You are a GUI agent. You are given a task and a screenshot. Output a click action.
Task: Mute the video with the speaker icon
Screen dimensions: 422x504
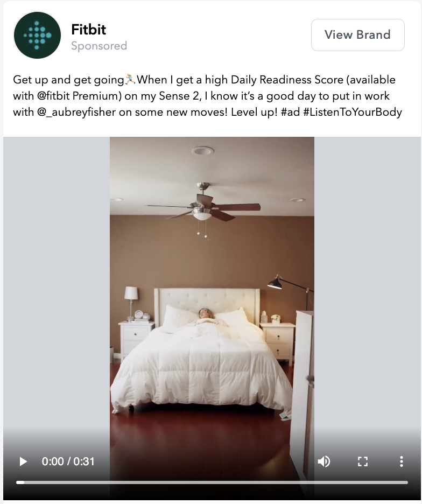point(323,461)
